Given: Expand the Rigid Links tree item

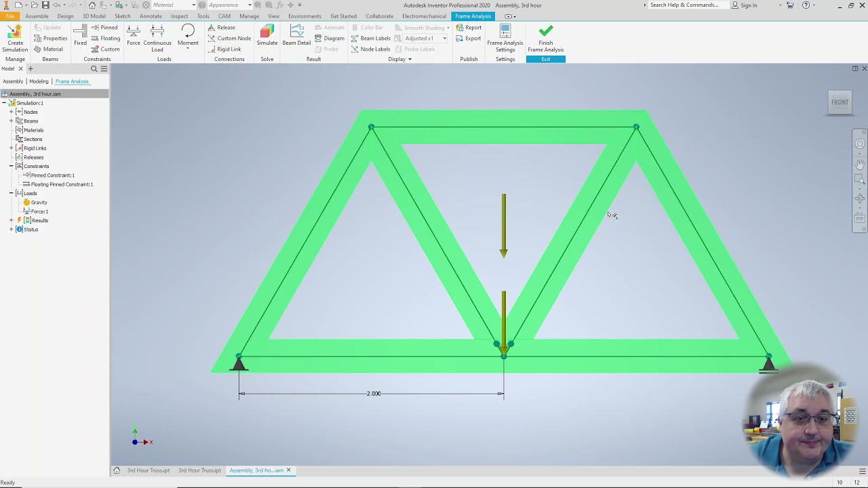Looking at the screenshot, I should 12,148.
